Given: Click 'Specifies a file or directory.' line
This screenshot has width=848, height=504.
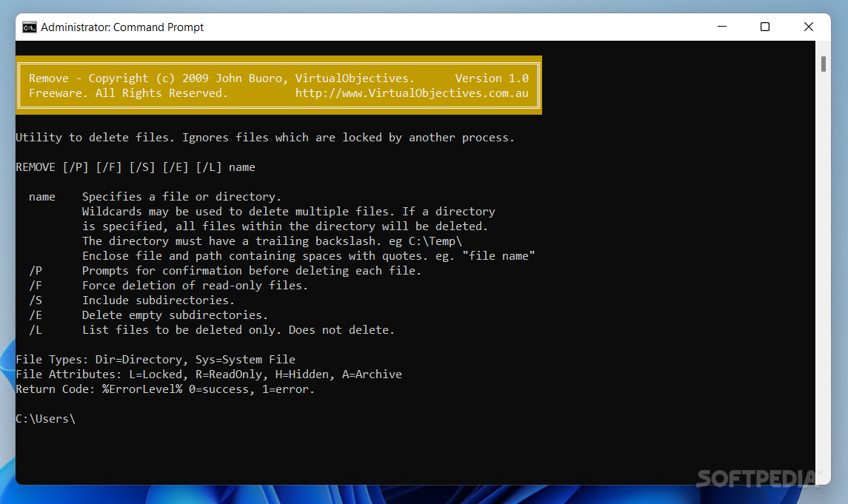Looking at the screenshot, I should click(181, 197).
